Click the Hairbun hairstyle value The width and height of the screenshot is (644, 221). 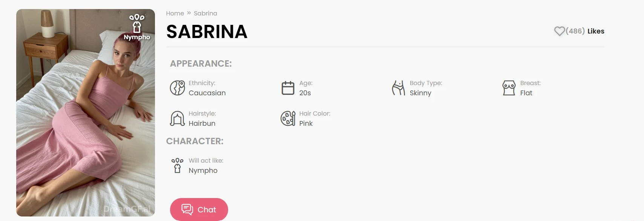pos(202,123)
